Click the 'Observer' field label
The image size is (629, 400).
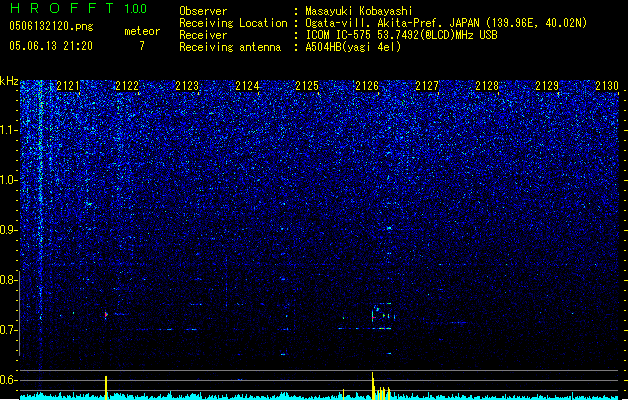click(x=203, y=11)
